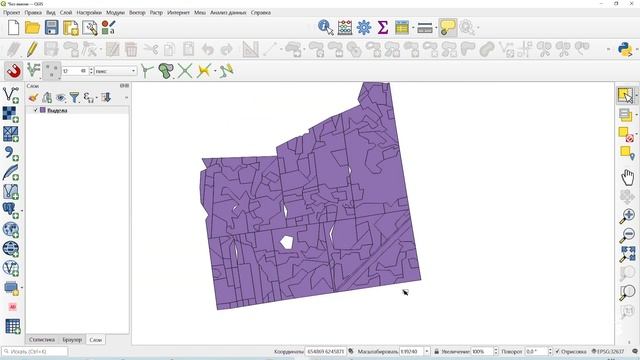
Task: Select the Выдела layer name
Action: (57, 110)
